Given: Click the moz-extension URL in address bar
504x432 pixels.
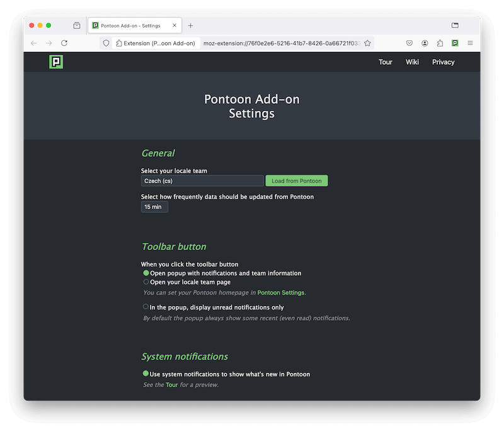Looking at the screenshot, I should coord(282,43).
